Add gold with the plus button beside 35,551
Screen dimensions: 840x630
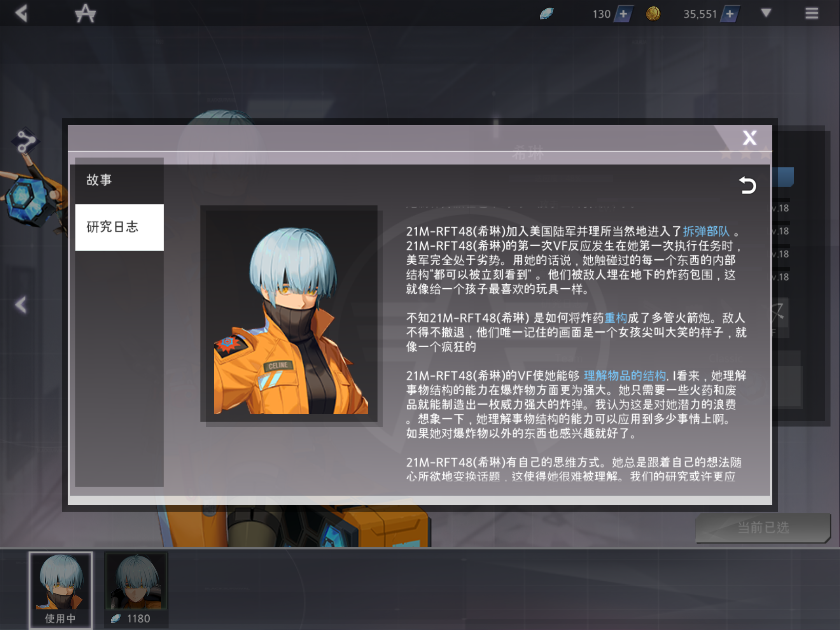point(730,14)
